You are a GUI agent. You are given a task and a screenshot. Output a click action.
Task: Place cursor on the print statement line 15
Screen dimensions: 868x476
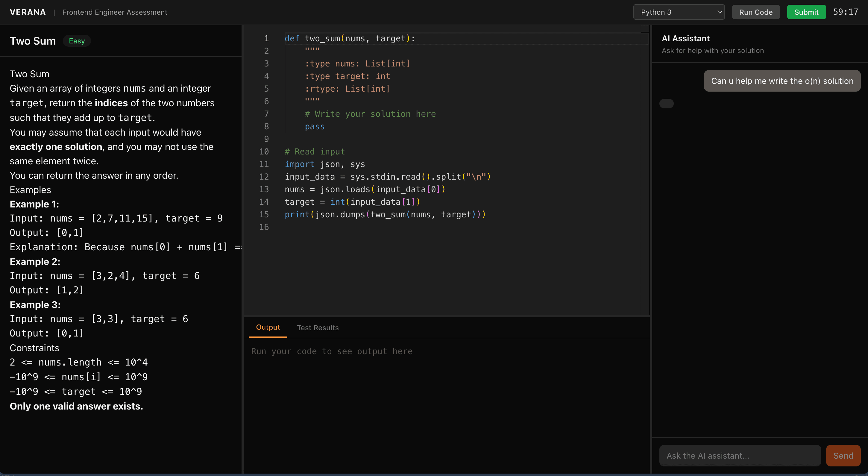pyautogui.click(x=385, y=214)
